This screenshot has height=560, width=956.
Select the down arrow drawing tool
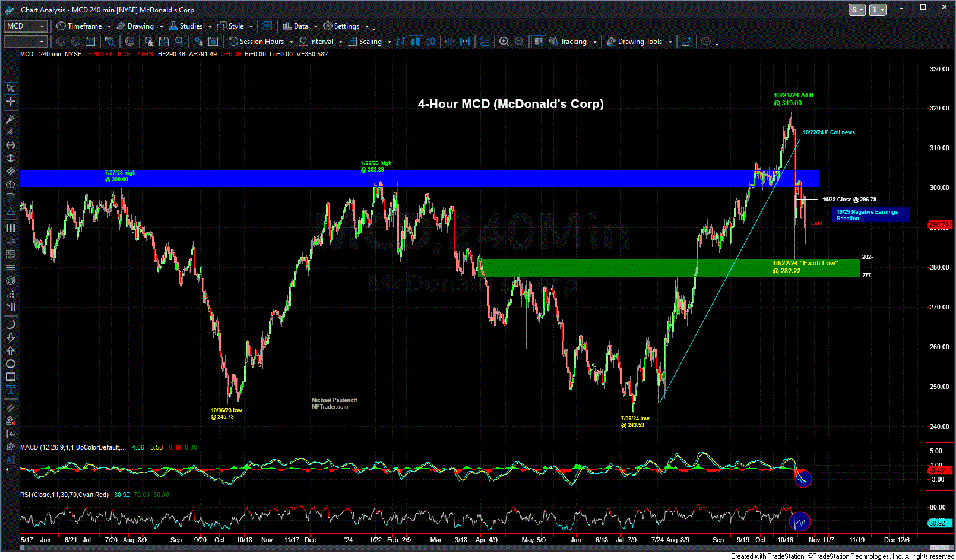click(x=10, y=337)
